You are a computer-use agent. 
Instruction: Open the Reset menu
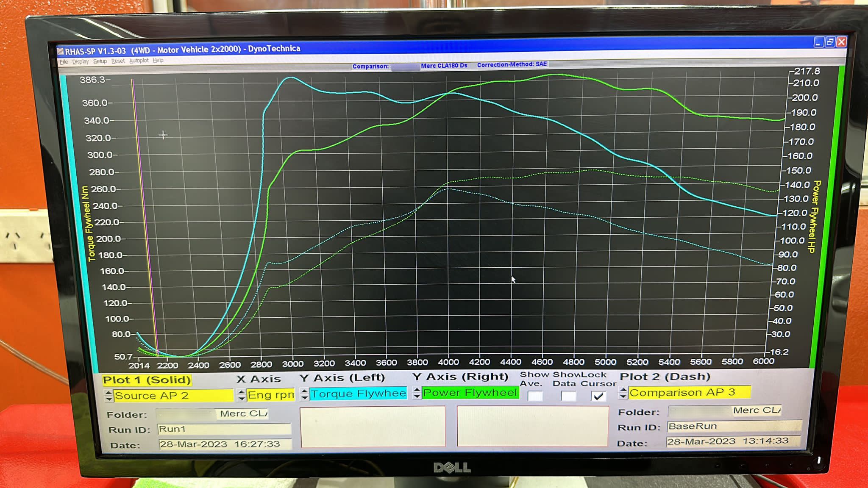[118, 61]
